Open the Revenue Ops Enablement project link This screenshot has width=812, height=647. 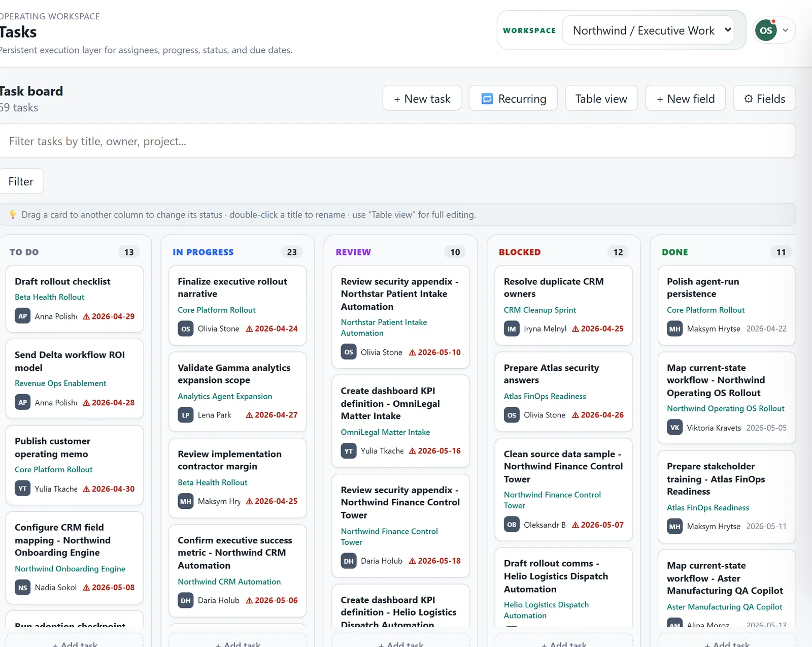click(60, 383)
